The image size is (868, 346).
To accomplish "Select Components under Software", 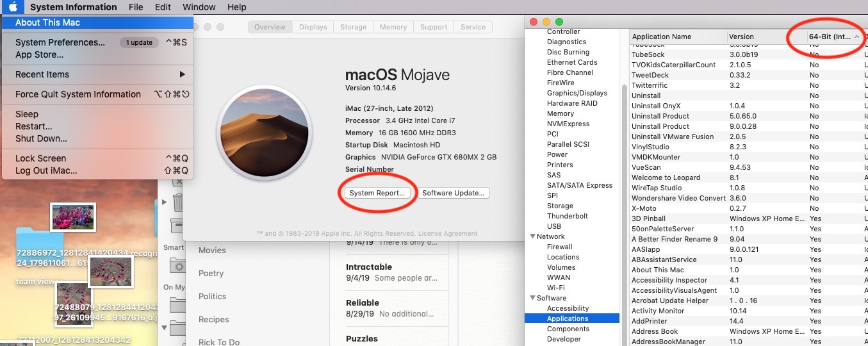I will click(568, 329).
